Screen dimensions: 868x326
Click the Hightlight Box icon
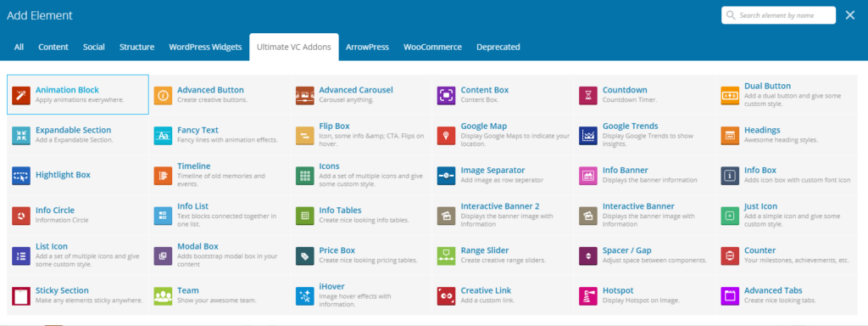(x=21, y=175)
